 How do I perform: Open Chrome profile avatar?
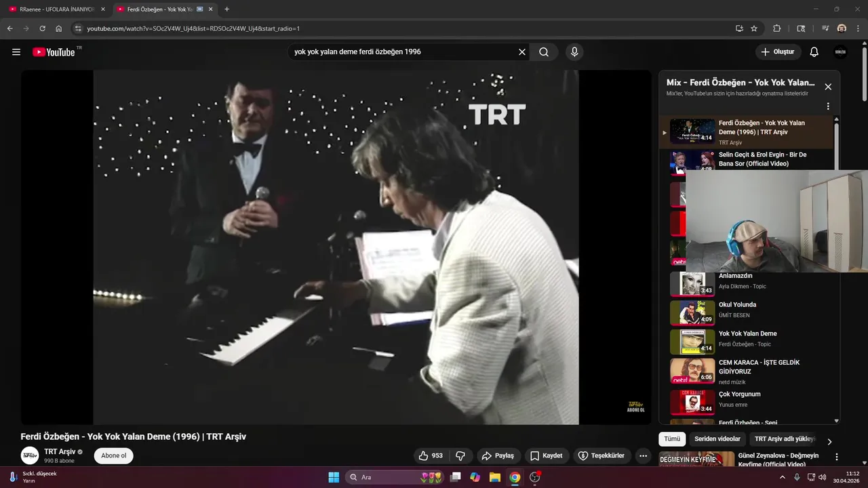tap(842, 28)
